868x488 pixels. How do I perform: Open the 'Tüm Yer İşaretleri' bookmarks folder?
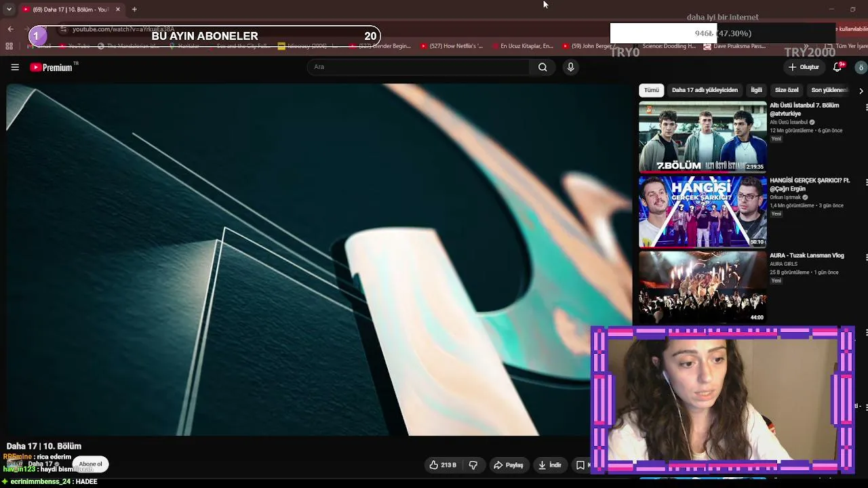pos(847,46)
